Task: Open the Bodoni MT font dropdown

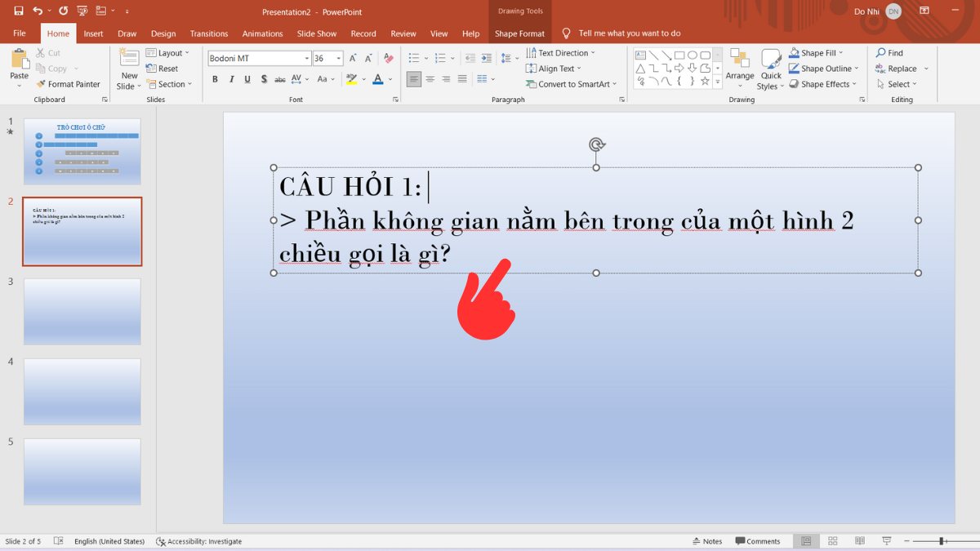Action: (x=307, y=59)
